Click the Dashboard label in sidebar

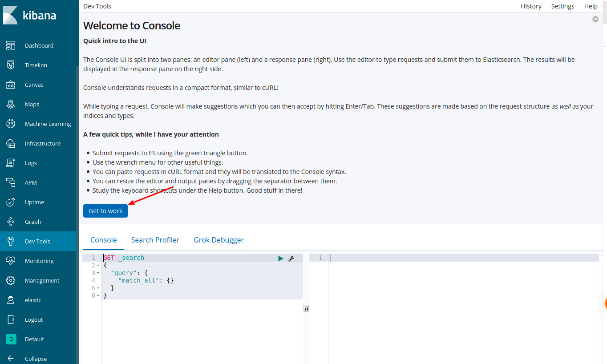tap(39, 45)
